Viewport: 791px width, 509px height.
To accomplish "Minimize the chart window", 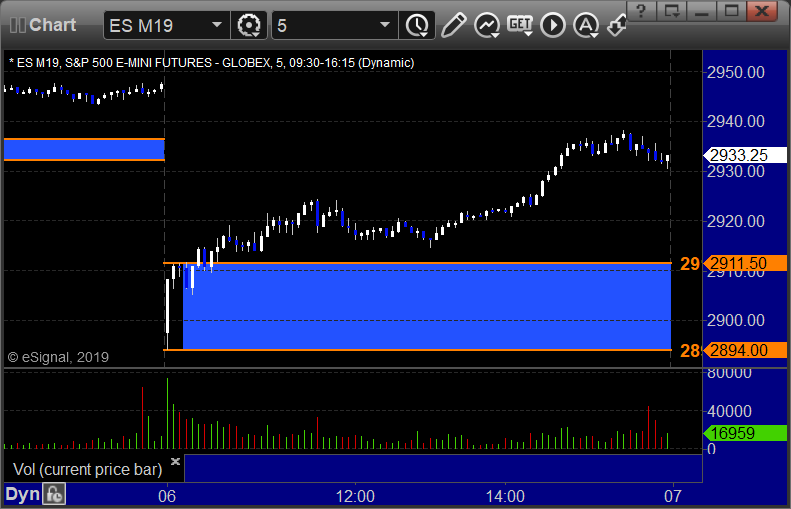I will point(702,11).
